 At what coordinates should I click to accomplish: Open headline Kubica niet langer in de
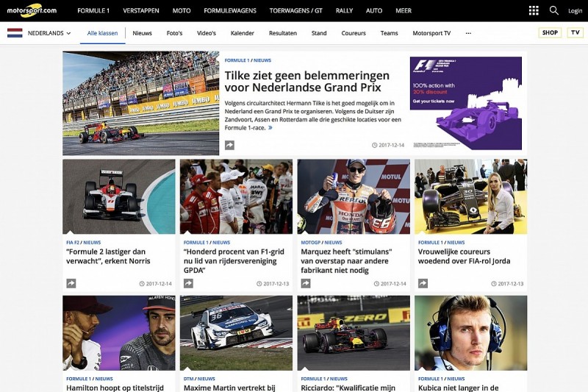coord(458,388)
